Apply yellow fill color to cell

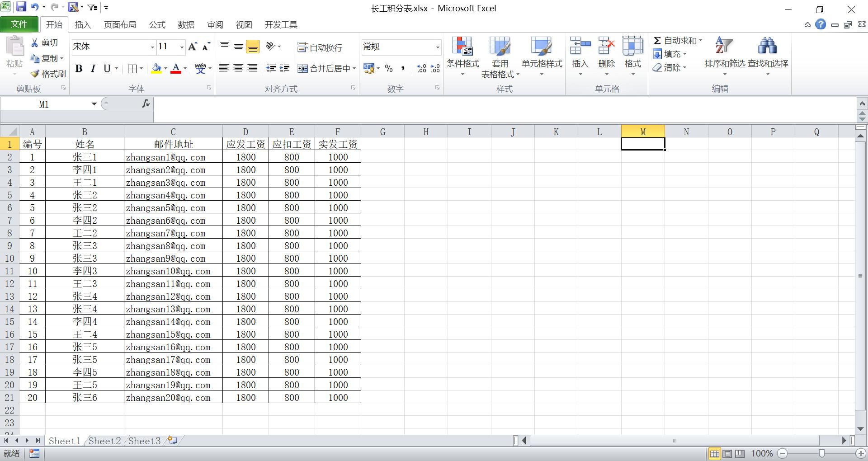coord(156,69)
